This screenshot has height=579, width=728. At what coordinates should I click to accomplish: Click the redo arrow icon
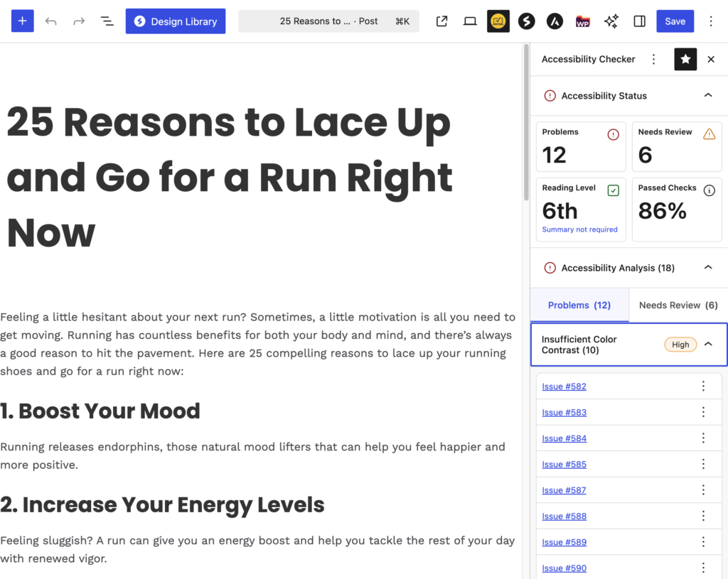(x=79, y=21)
